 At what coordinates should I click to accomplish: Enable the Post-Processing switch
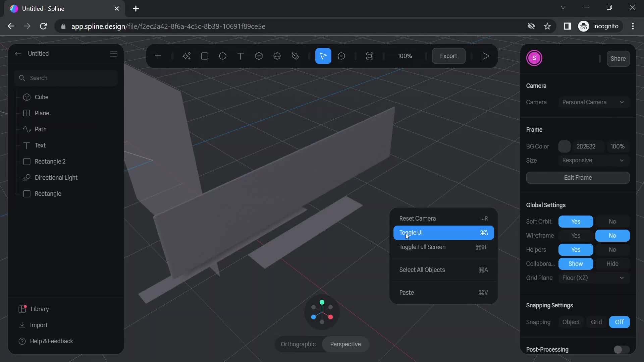(x=622, y=350)
